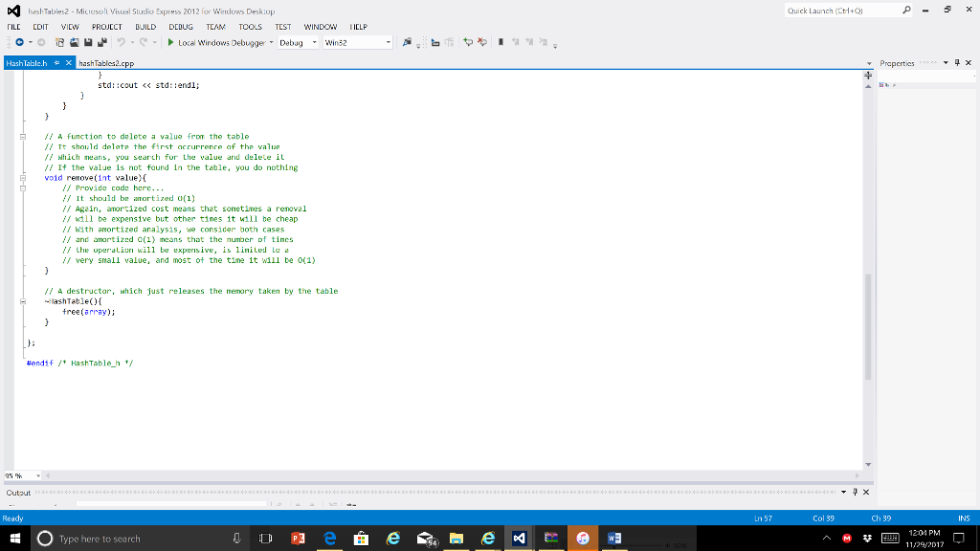Click the Navigate Backward toolbar icon
980x551 pixels.
20,42
